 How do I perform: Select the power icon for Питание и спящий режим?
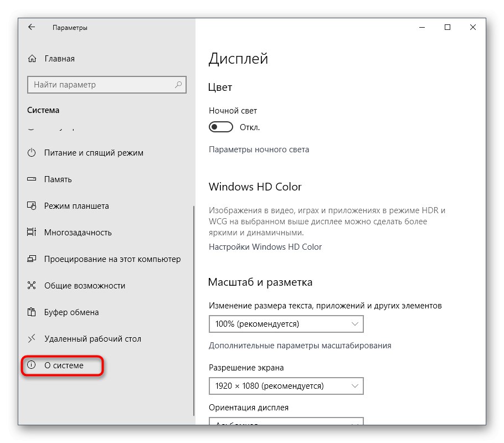30,153
